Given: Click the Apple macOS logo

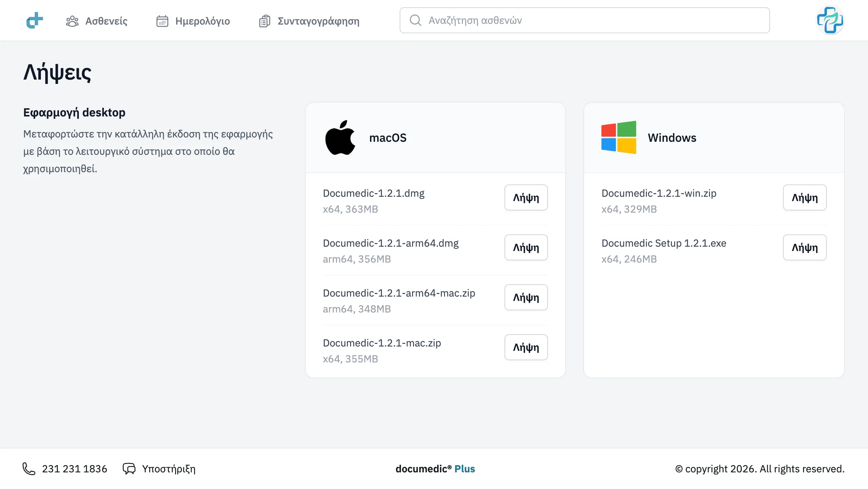Looking at the screenshot, I should click(340, 137).
